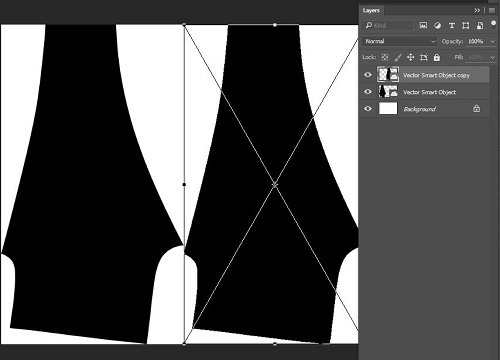Click Fill label scrubby slider
Image resolution: width=500 pixels, height=360 pixels.
click(459, 57)
